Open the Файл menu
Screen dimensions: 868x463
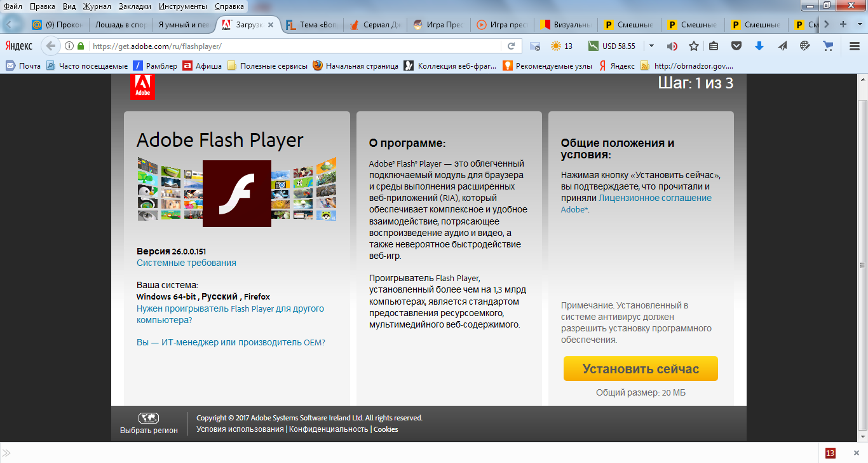click(x=13, y=6)
